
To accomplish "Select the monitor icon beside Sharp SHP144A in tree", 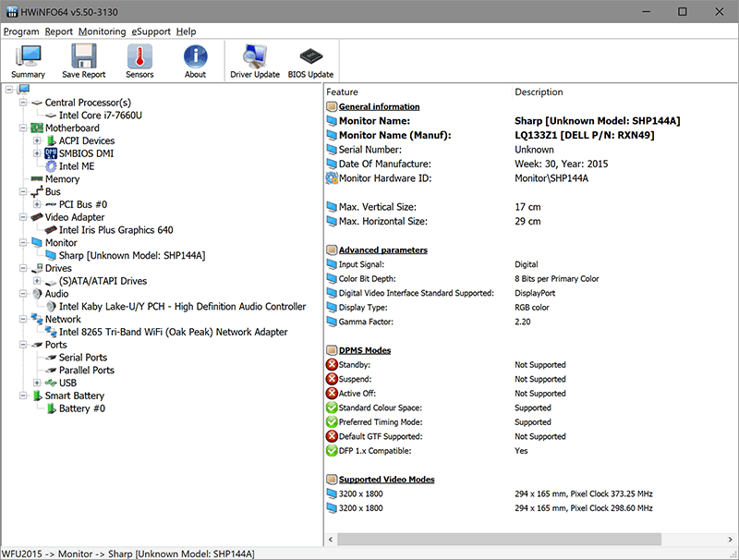I will pos(51,255).
